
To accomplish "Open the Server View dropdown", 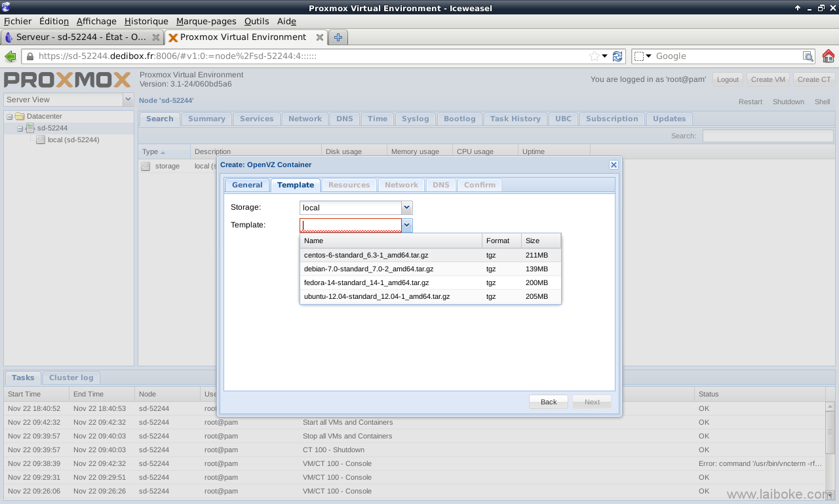I will pos(128,100).
